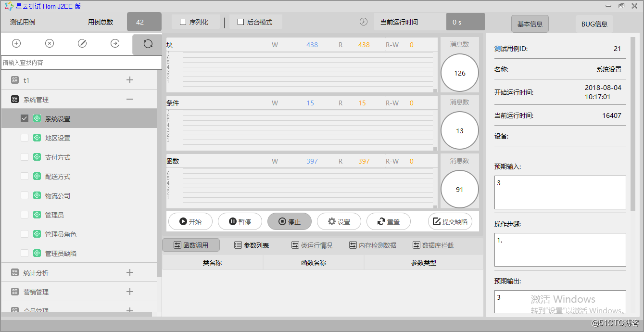The height and width of the screenshot is (332, 644).
Task: Click the tree panel horizontal scrollbar
Action: (x=76, y=314)
